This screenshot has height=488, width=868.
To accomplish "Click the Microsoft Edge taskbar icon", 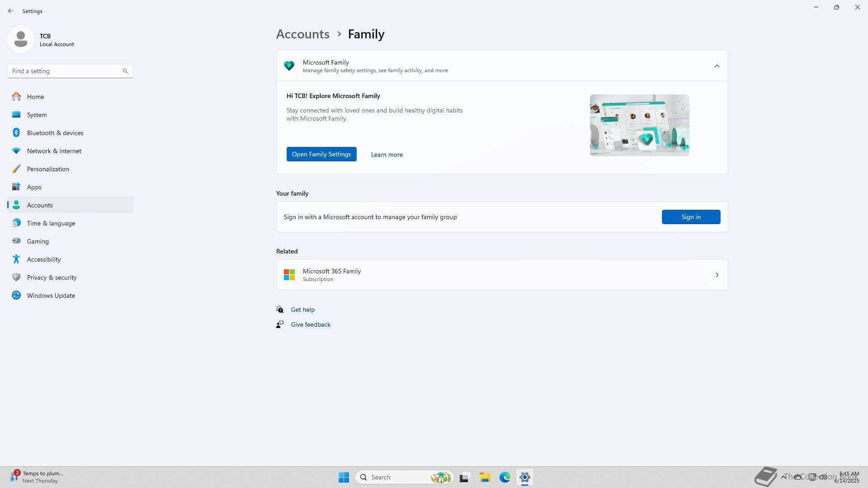I will coord(505,477).
